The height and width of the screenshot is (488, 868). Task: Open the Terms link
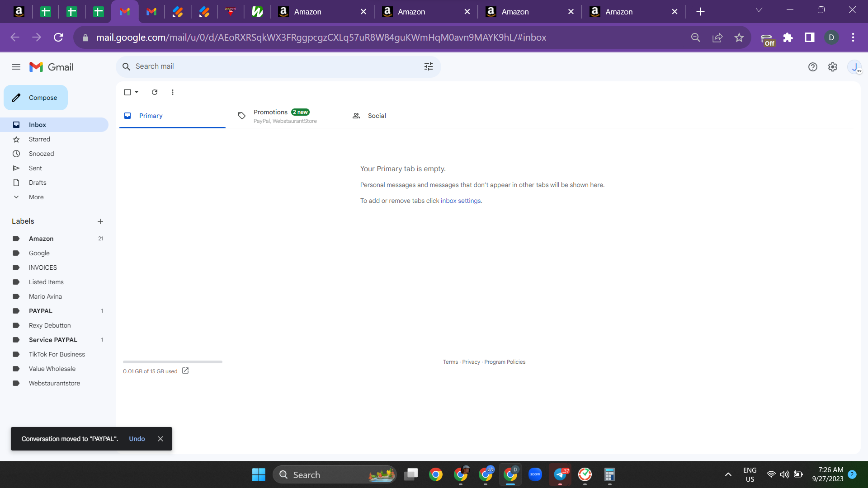click(450, 362)
